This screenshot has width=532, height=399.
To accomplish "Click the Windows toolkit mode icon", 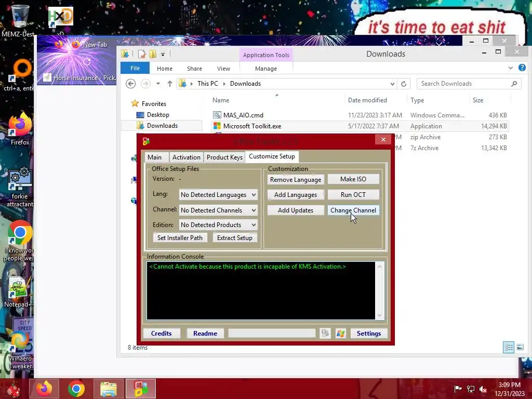I will point(341,334).
